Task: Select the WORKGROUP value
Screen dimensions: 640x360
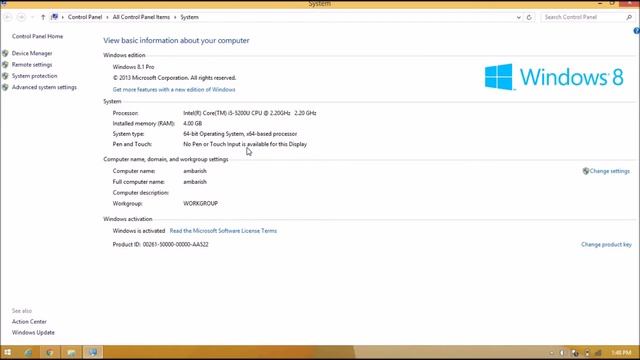Action: coord(200,203)
